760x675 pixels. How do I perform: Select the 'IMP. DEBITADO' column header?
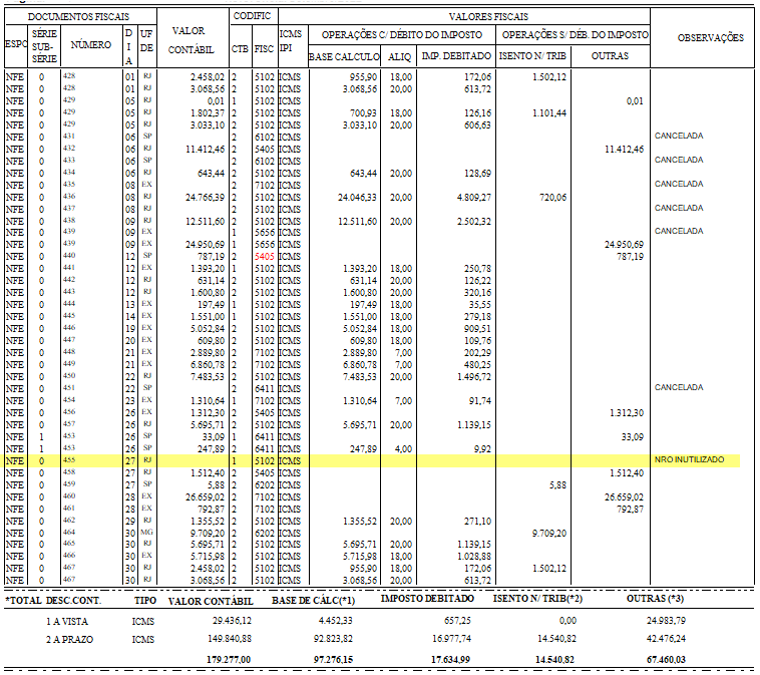pos(456,56)
